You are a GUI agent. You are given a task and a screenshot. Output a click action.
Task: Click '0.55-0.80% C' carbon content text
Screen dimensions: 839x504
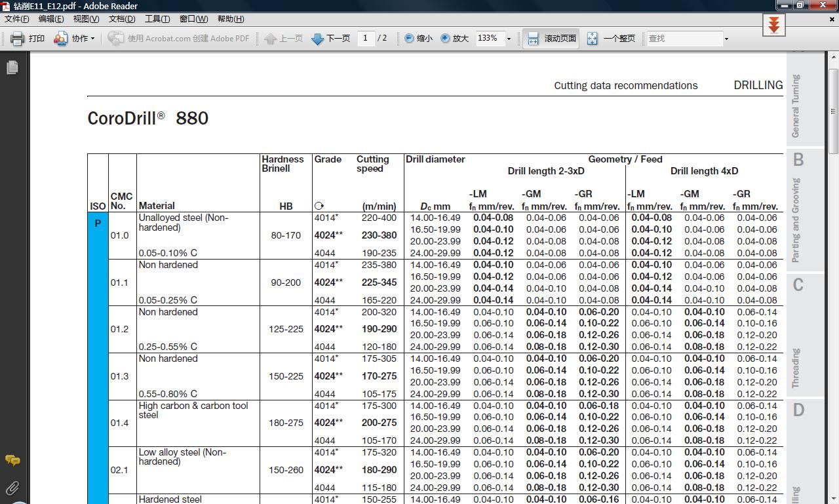click(168, 394)
